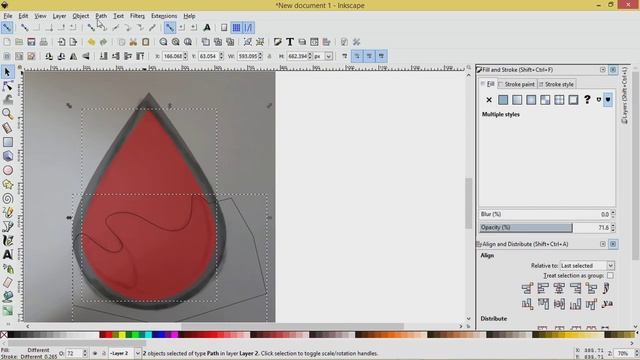
Task: Close the Align and Distribute panel
Action: coord(613,244)
